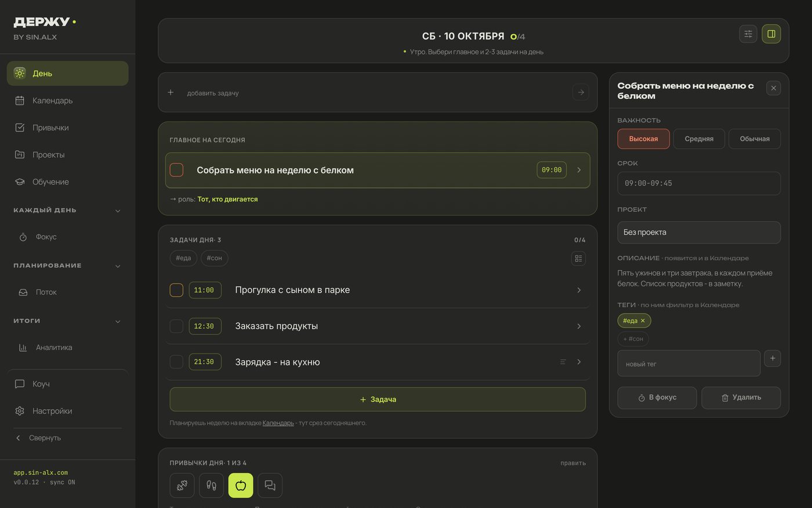The width and height of the screenshot is (812, 508).
Task: Open Коуч chat in sidebar
Action: click(67, 384)
